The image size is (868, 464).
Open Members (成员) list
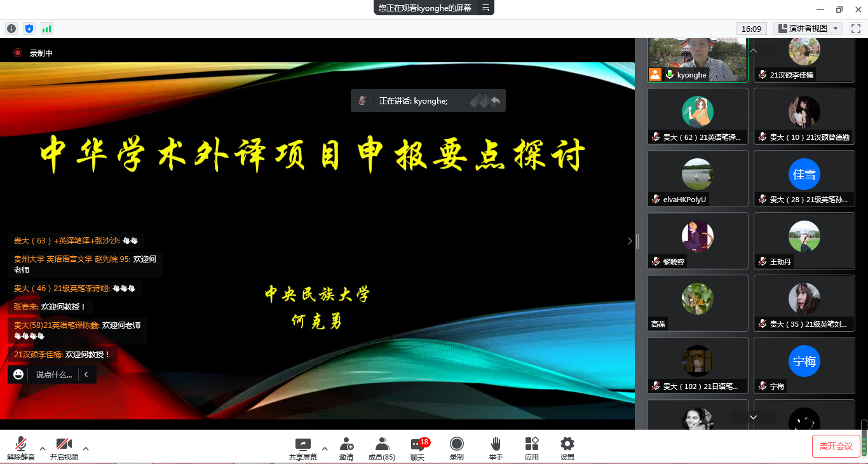click(382, 449)
